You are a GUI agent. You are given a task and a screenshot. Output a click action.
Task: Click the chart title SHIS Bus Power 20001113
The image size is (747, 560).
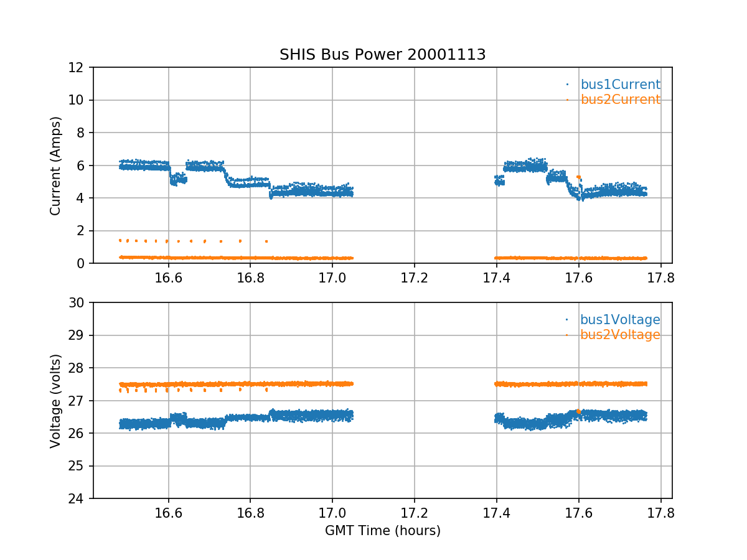pyautogui.click(x=382, y=55)
